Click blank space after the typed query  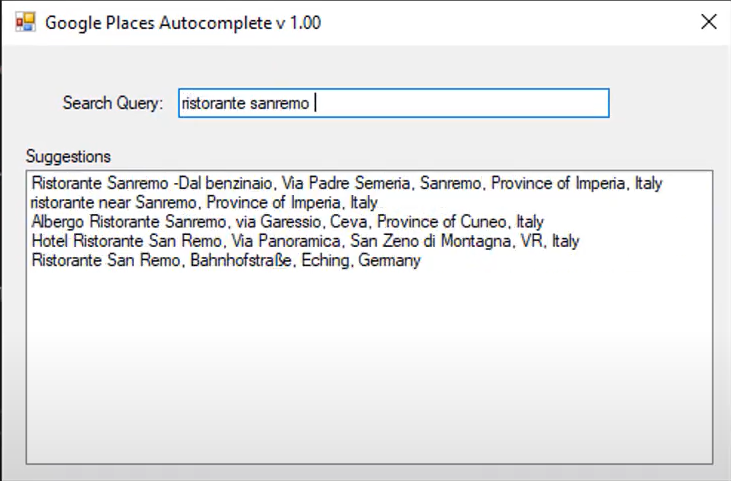click(462, 103)
